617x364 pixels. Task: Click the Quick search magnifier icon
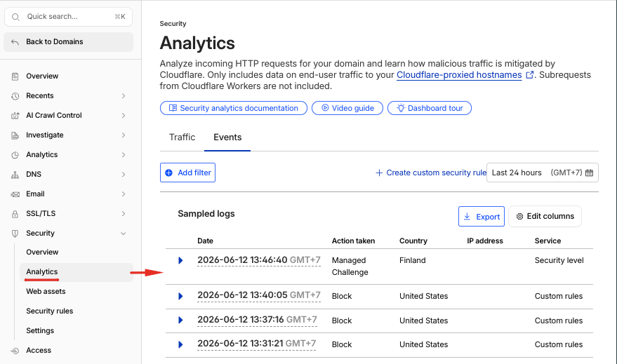tap(15, 17)
